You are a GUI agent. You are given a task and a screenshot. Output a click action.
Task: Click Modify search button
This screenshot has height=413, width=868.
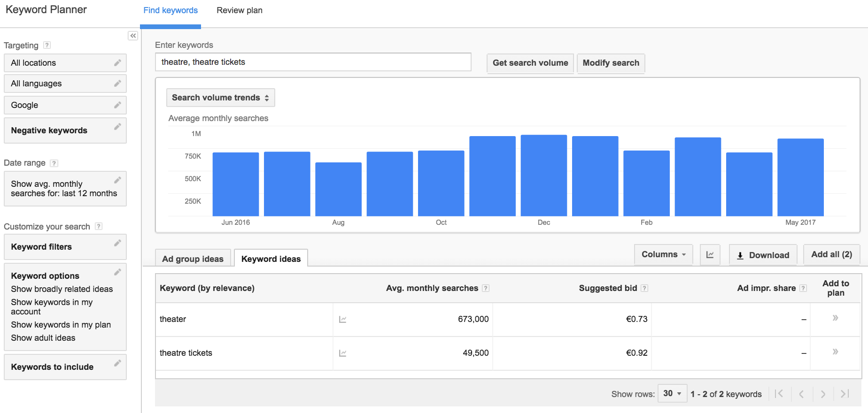click(611, 63)
